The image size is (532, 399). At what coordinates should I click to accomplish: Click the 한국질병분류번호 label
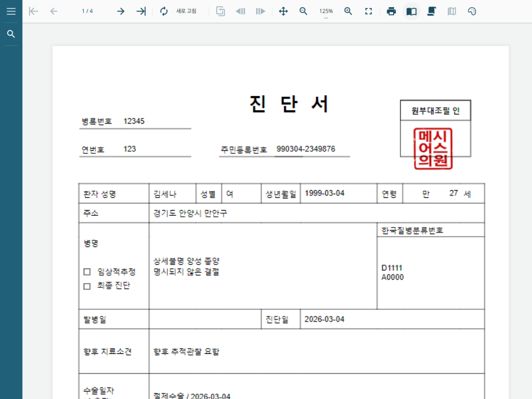(412, 231)
